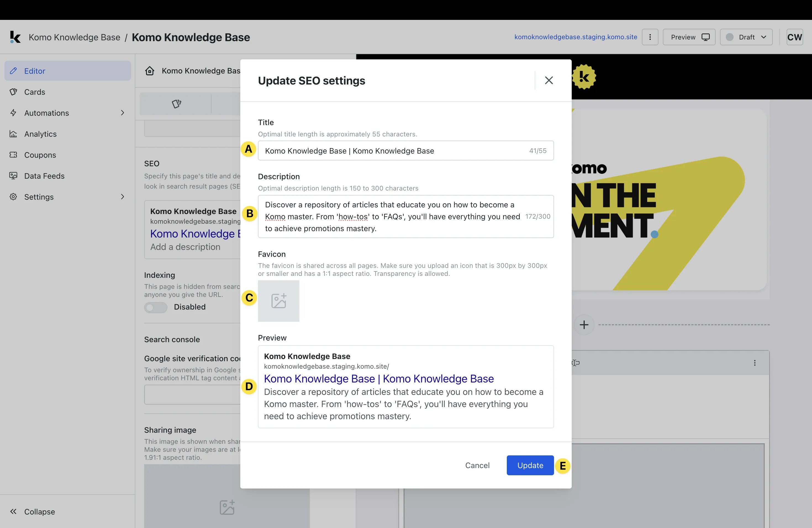
Task: Click the Favicon section label
Action: [x=271, y=254]
